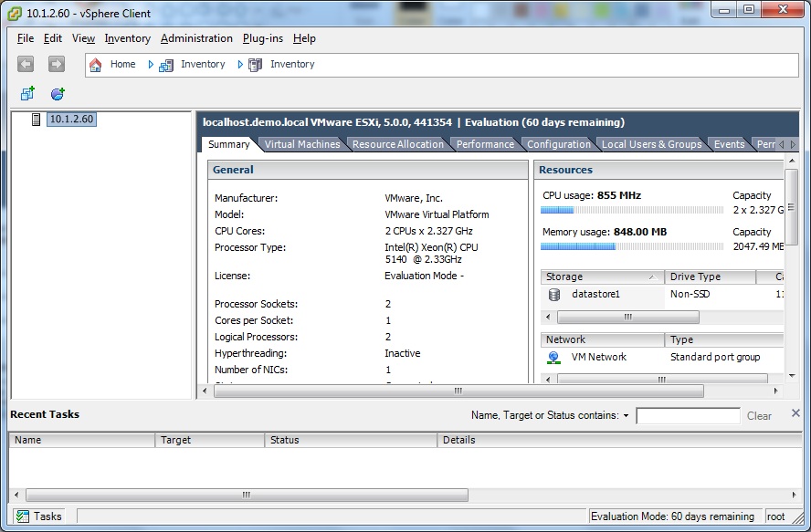Select 10.1.2.60 tree item
Viewport: 811px width, 532px height.
pos(71,119)
